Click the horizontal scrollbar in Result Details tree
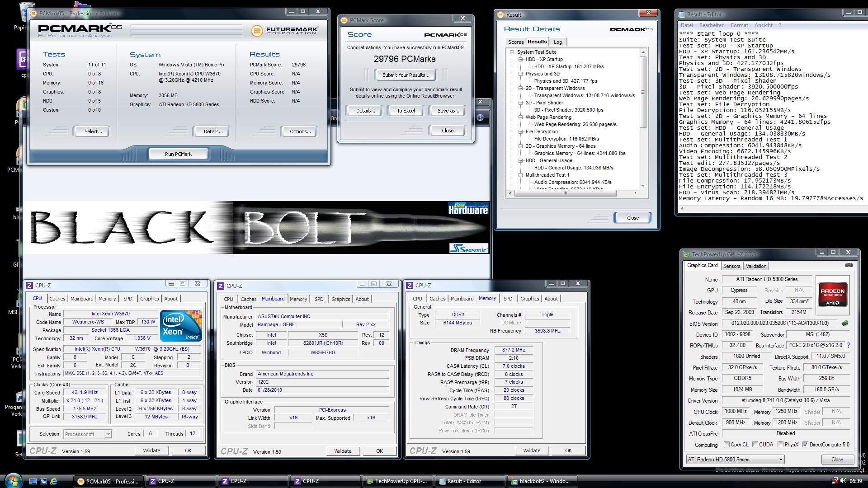 (565, 193)
